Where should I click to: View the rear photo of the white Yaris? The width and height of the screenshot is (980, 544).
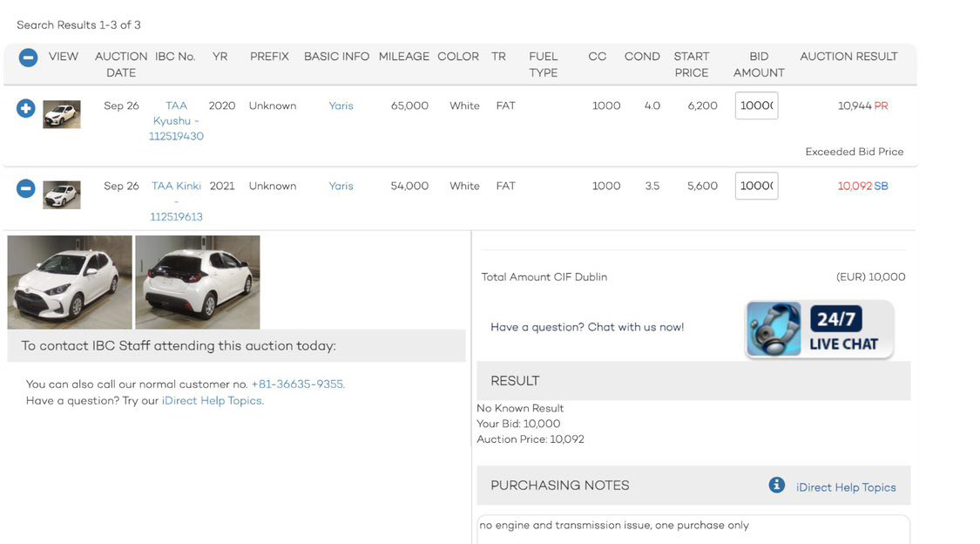pyautogui.click(x=198, y=282)
